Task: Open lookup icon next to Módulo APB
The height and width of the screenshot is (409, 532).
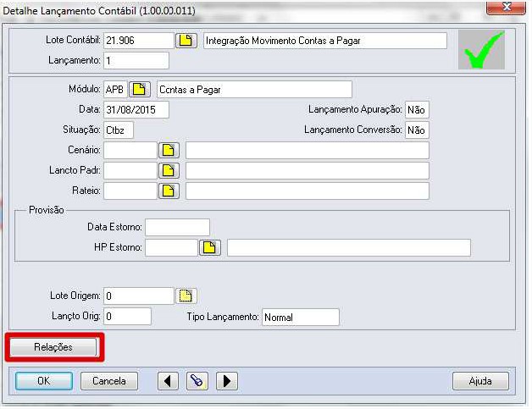Action: [x=140, y=90]
